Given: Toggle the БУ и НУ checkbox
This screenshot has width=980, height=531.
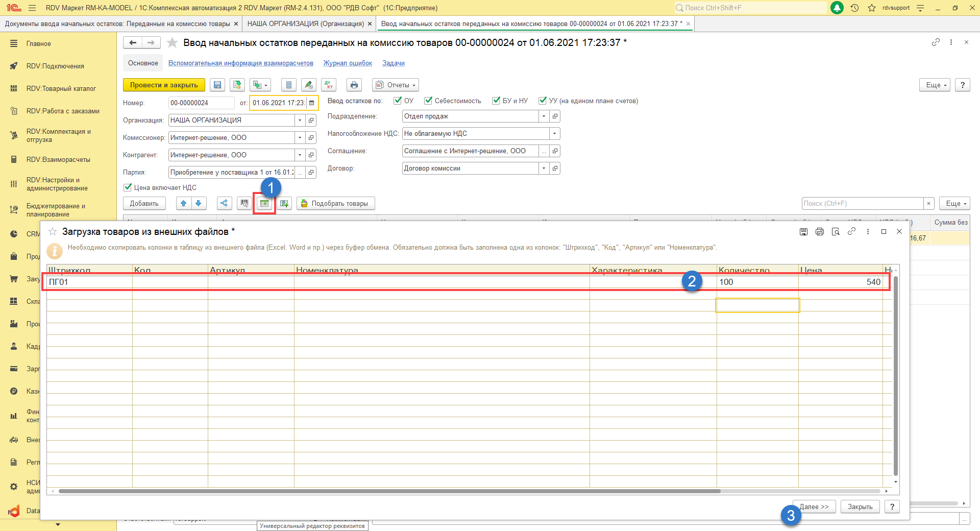Looking at the screenshot, I should [x=496, y=101].
